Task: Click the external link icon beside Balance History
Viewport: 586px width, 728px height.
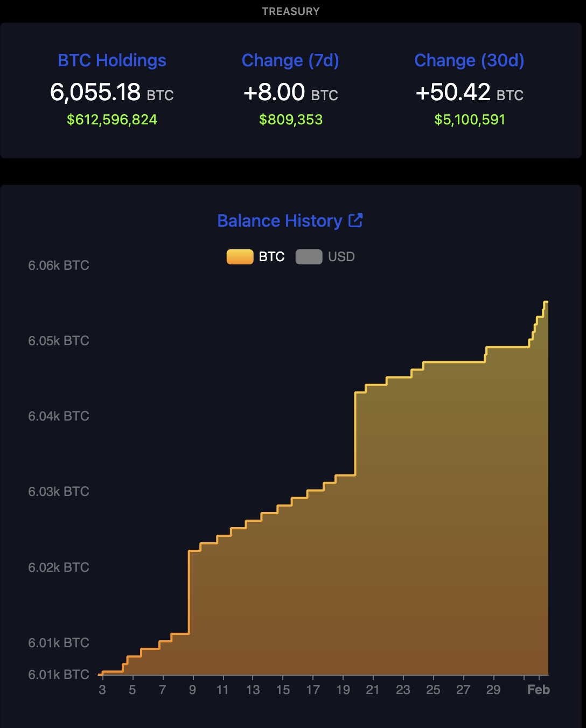Action: pos(355,220)
